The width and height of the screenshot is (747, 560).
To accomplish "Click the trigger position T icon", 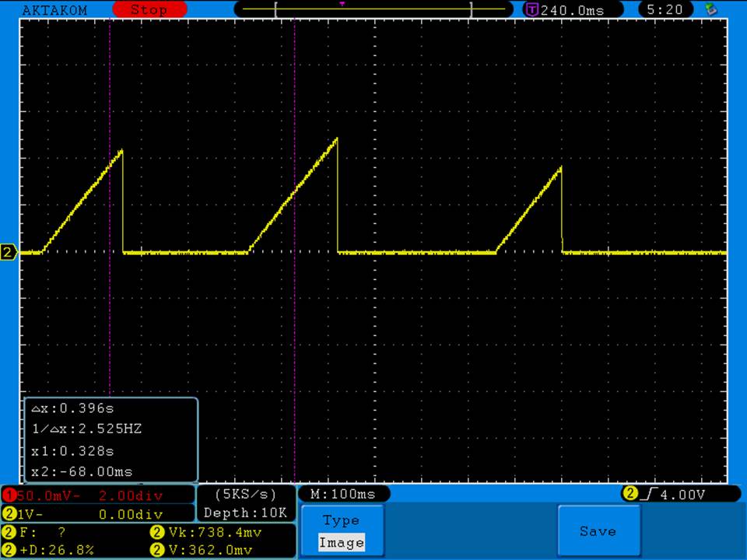I will click(x=532, y=10).
